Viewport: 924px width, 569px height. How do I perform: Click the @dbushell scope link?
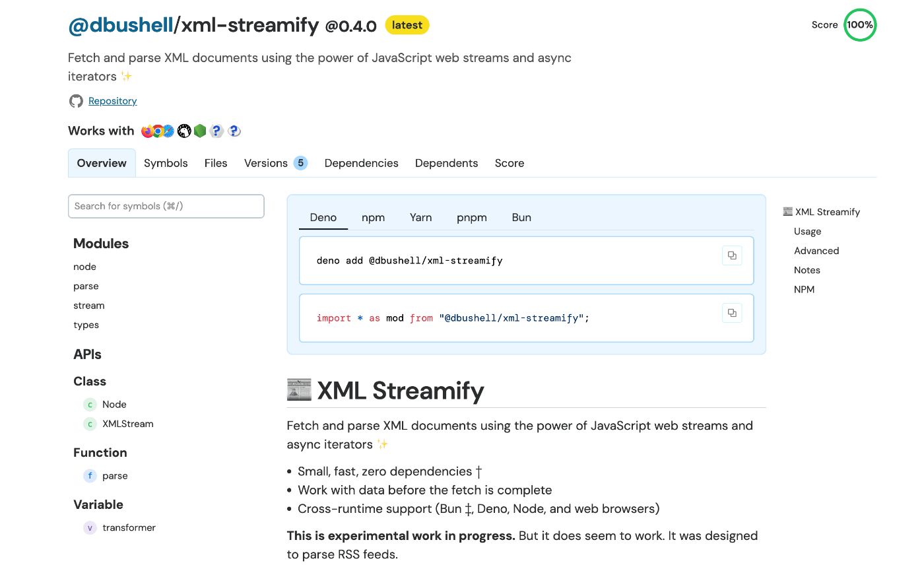coord(120,25)
